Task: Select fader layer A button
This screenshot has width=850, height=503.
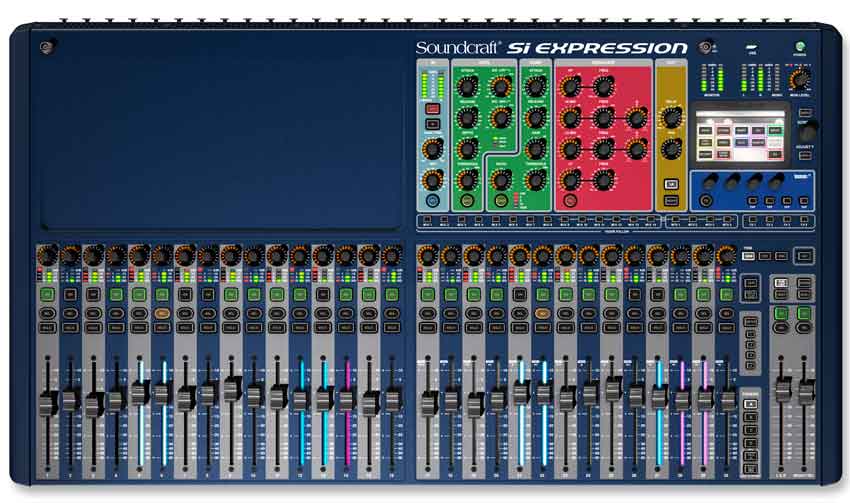Action: pyautogui.click(x=750, y=404)
